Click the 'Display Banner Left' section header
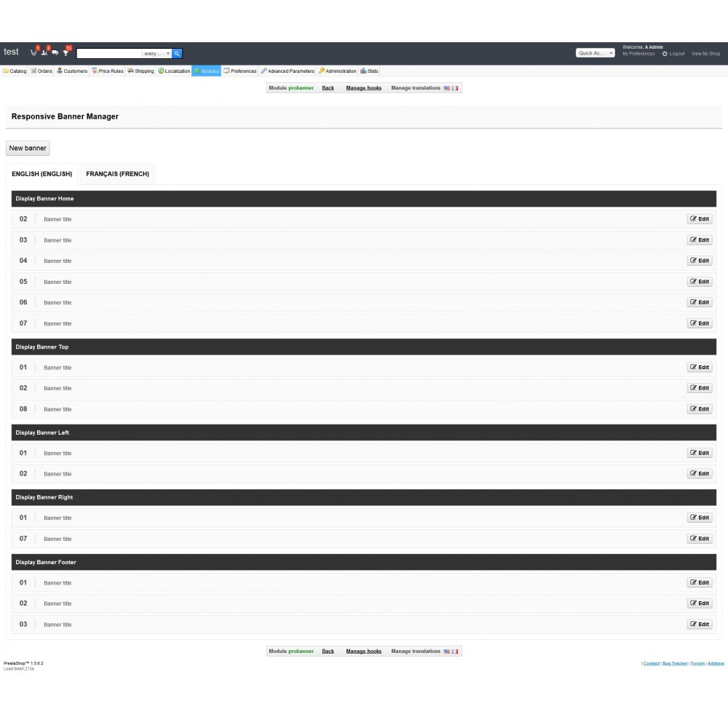This screenshot has width=728, height=728. pyautogui.click(x=364, y=432)
